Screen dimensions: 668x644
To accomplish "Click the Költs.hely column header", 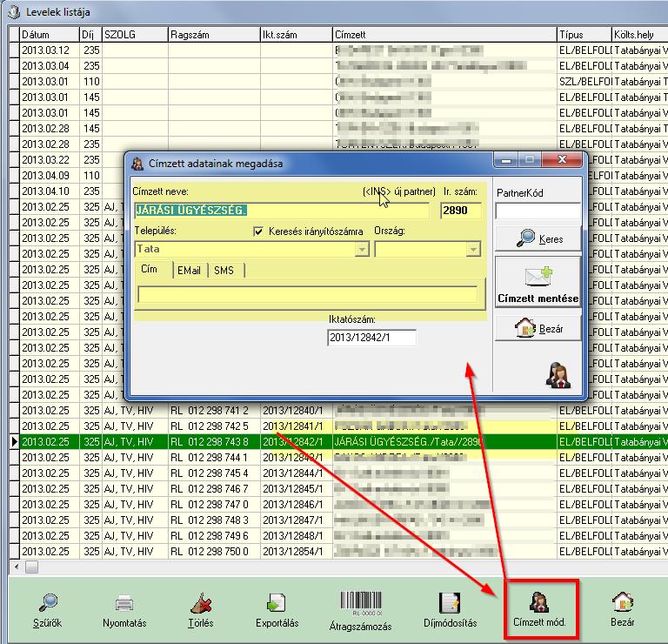I will click(639, 35).
